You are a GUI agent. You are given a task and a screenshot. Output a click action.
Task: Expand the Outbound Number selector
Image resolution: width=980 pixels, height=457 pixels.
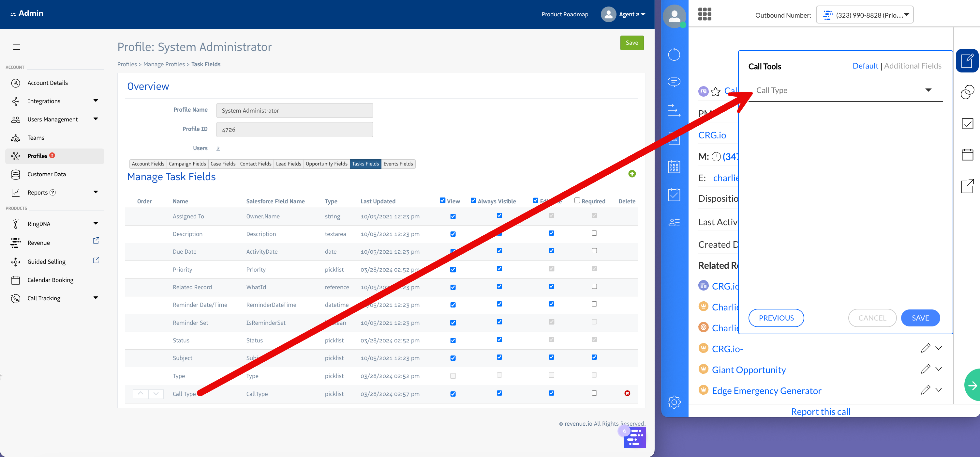point(864,15)
